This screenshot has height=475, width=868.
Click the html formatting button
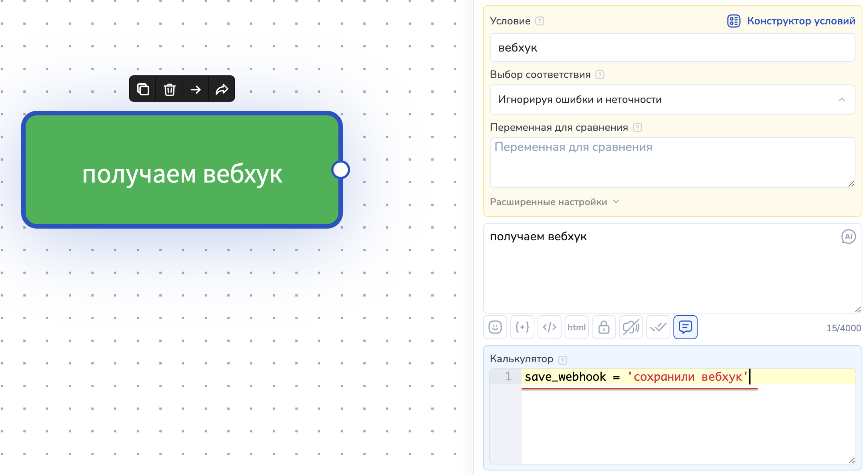tap(576, 327)
